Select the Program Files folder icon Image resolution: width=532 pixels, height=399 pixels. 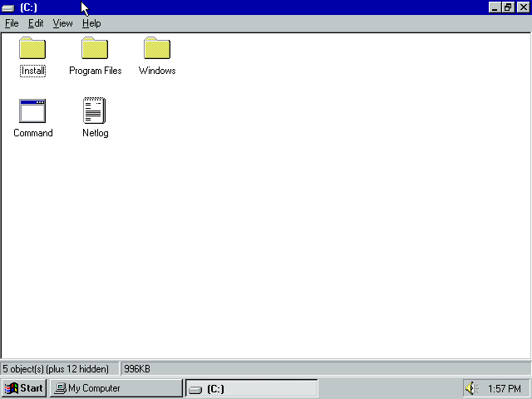[95, 48]
